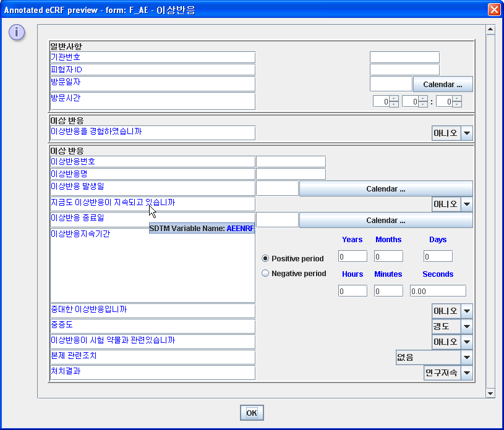Open Calendar for 방문일자
Viewport: 504px width, 430px height.
point(442,83)
